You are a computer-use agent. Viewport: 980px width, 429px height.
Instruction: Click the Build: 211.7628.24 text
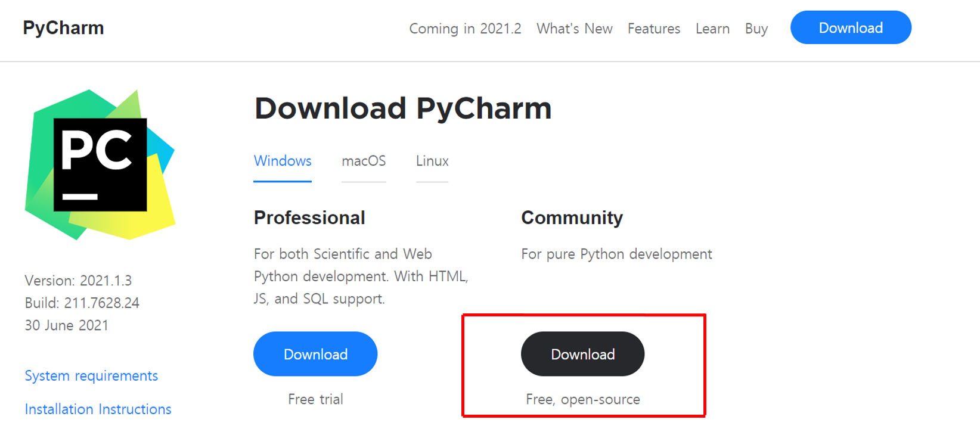[x=82, y=303]
